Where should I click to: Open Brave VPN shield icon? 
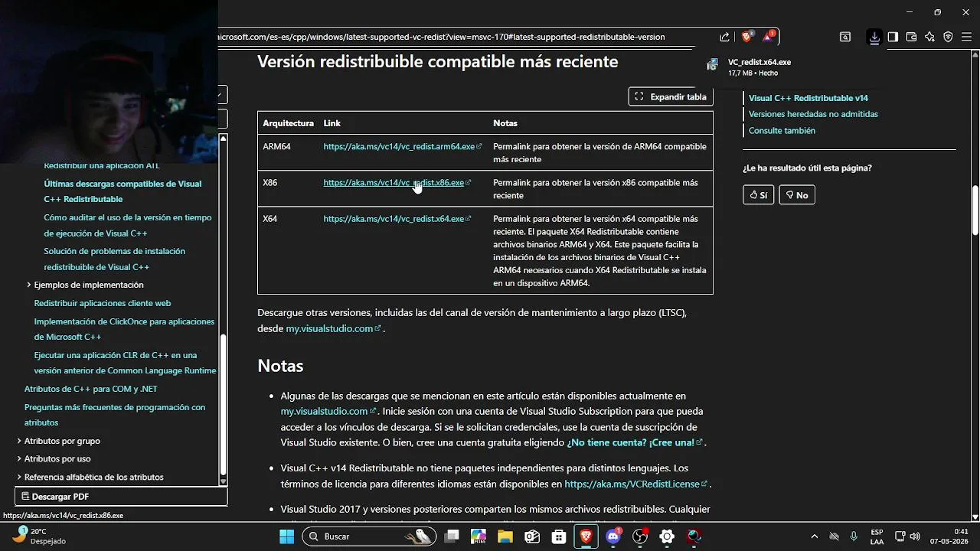pyautogui.click(x=948, y=37)
